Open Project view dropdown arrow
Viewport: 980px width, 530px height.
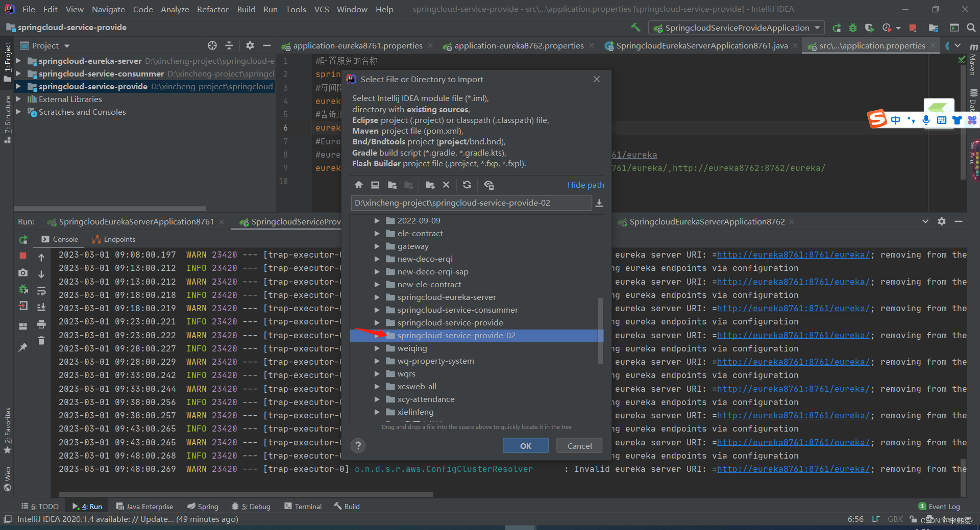(67, 46)
